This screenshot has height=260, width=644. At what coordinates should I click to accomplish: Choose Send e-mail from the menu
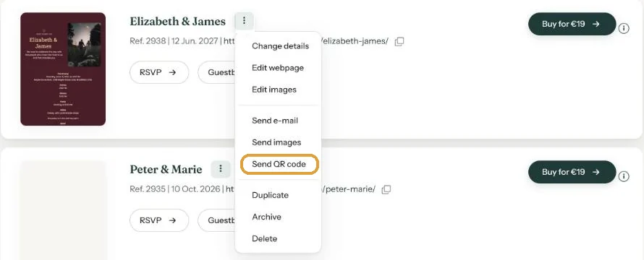click(x=275, y=121)
